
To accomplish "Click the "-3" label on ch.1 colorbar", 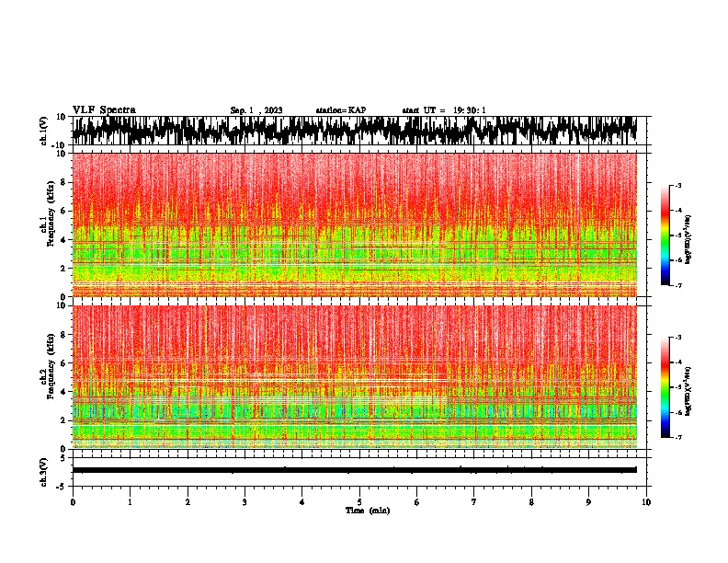I will (677, 185).
